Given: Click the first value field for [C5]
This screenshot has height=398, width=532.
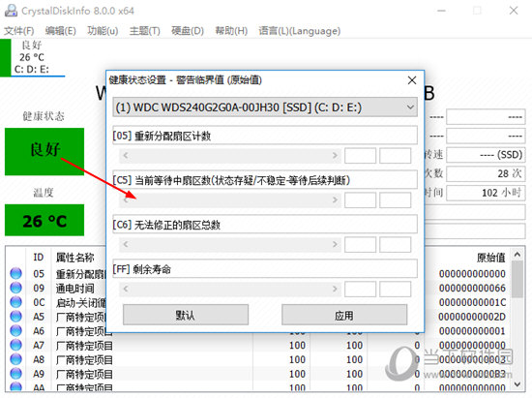Looking at the screenshot, I should (360, 200).
